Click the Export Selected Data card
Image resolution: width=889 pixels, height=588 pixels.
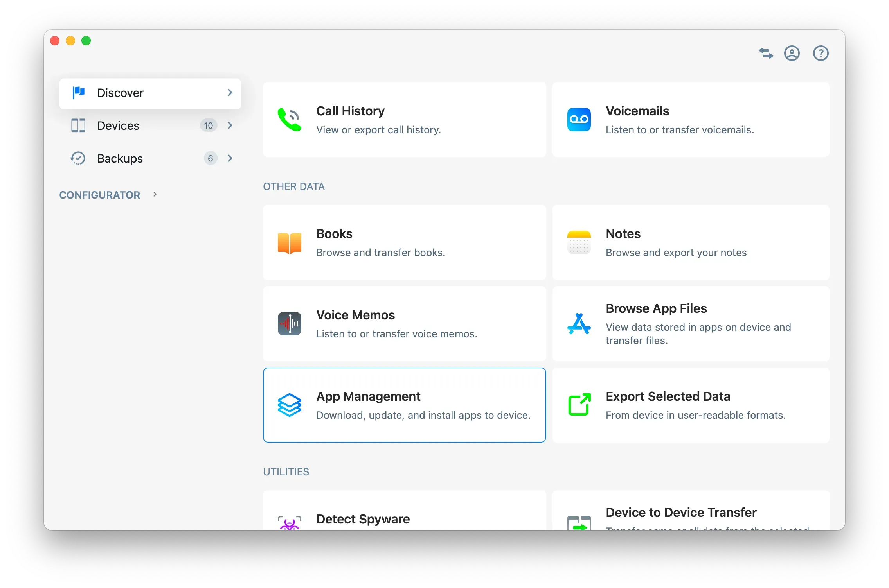(691, 405)
